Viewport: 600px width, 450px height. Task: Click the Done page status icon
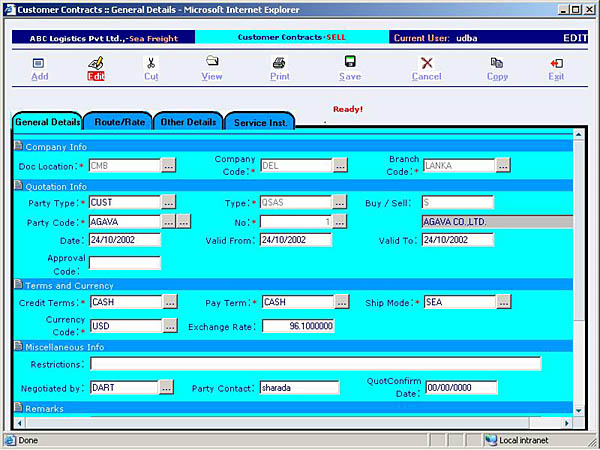pos(10,440)
